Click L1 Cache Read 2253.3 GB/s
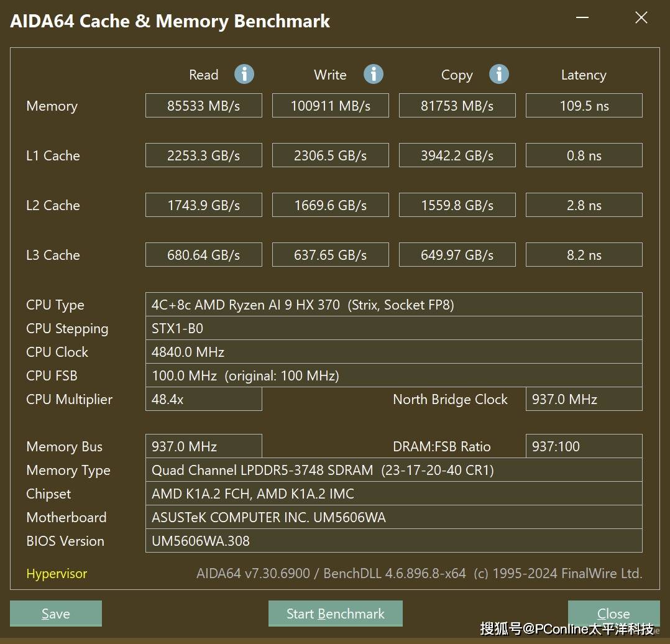670x644 pixels. click(x=204, y=155)
